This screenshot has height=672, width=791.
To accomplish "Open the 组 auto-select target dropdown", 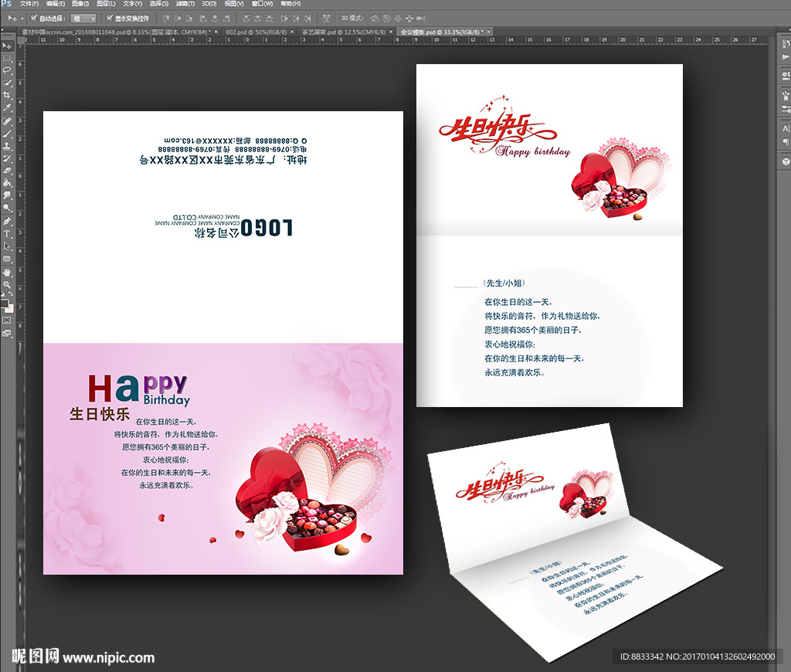I will point(83,18).
